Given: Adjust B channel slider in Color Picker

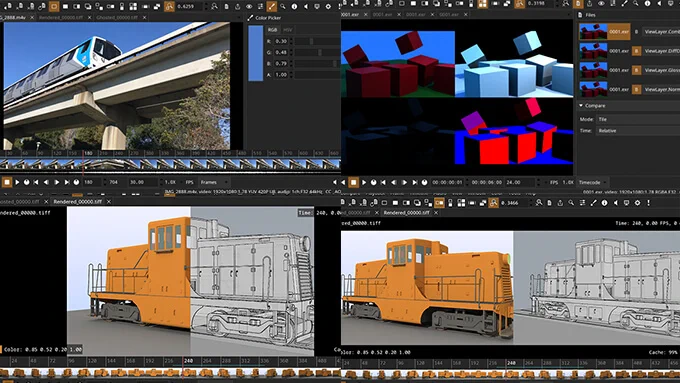Looking at the screenshot, I should tap(317, 64).
